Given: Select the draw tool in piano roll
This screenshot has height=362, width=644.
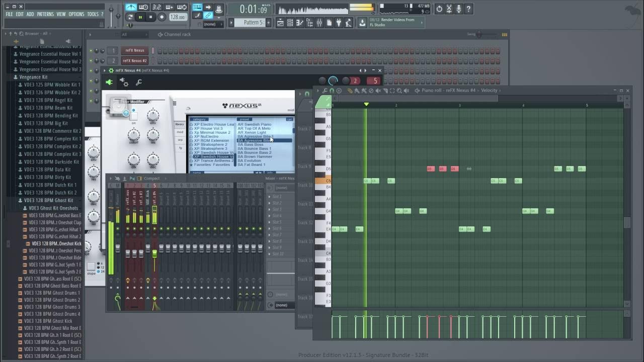Looking at the screenshot, I should click(350, 90).
